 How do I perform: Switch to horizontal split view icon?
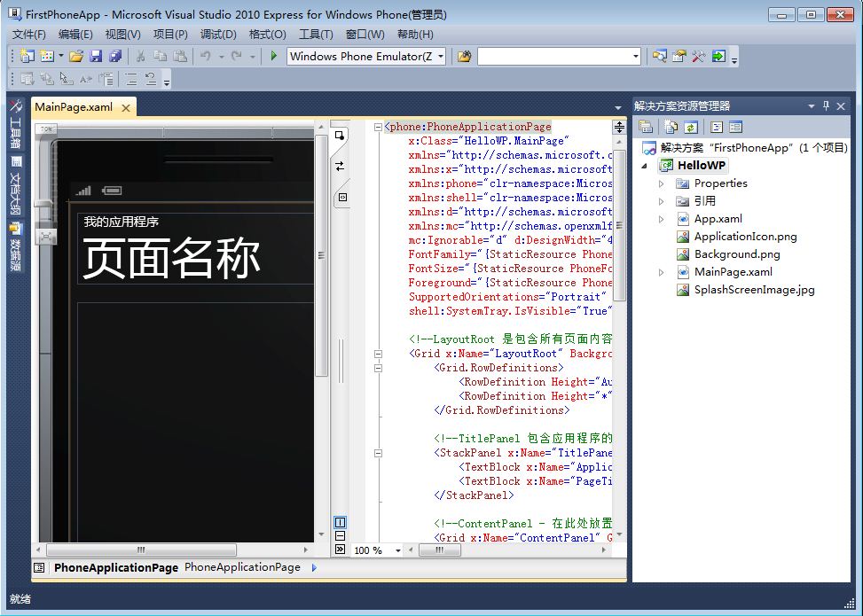coord(340,535)
